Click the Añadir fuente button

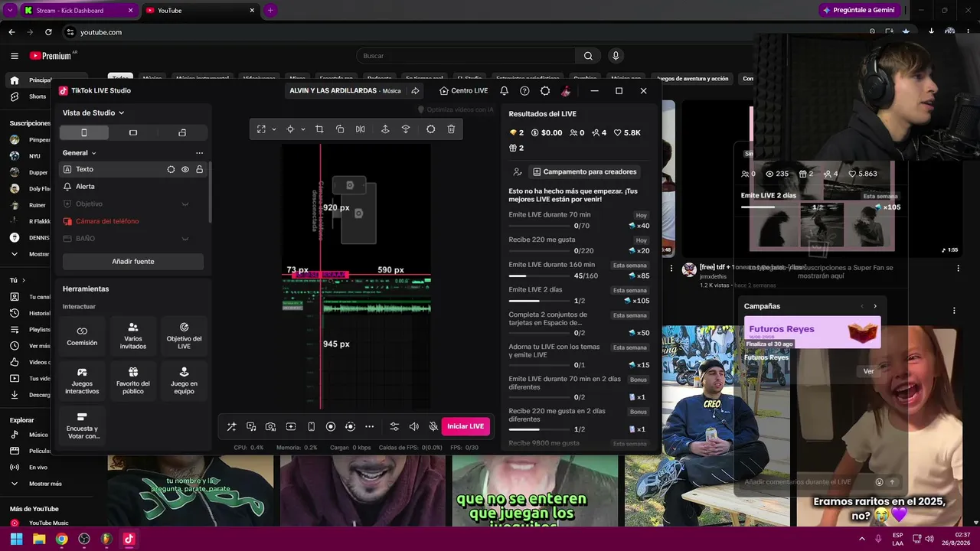coord(133,262)
